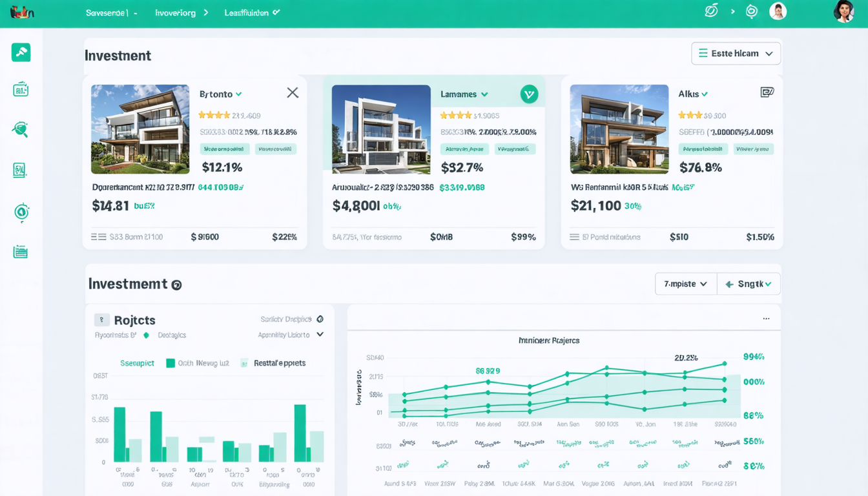
Task: Open the Lamames house photo thumbnail
Action: (x=381, y=129)
